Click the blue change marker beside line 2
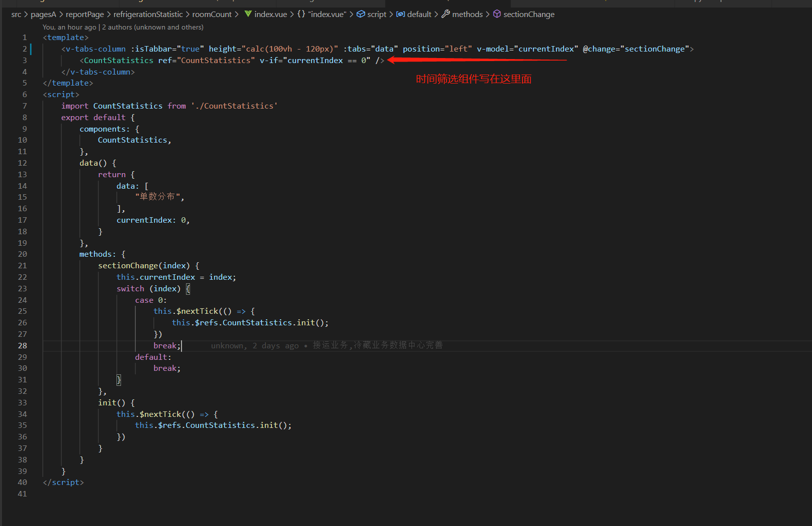Screen dimensions: 812x526 (x=31, y=49)
